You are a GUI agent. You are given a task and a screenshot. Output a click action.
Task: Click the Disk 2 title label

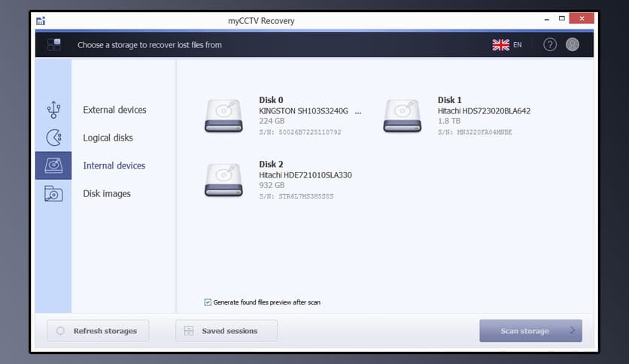click(271, 164)
